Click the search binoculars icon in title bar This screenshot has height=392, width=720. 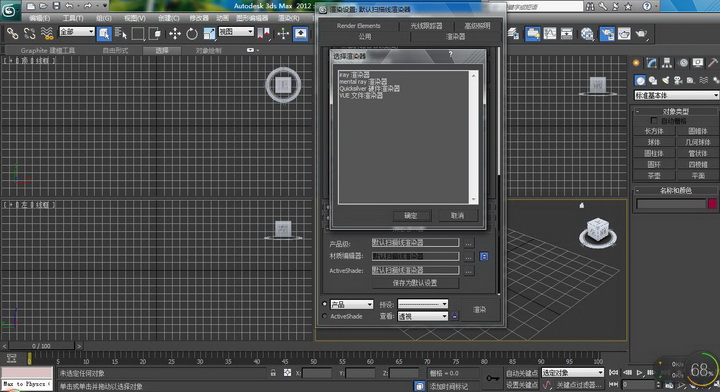(x=591, y=6)
